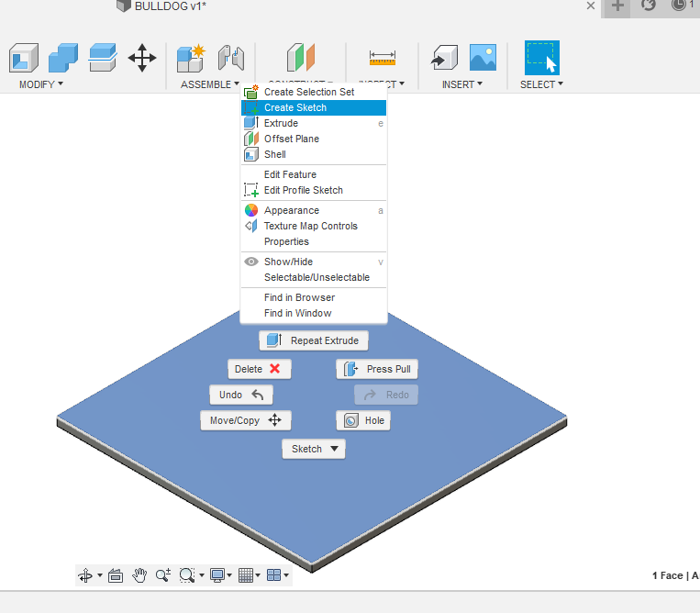Click the job status clock icon
The width and height of the screenshot is (700, 613).
click(x=679, y=6)
